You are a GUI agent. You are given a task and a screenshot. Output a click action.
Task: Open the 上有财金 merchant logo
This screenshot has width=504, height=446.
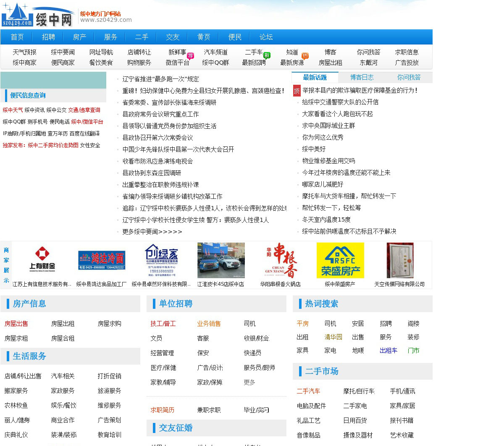coord(42,260)
